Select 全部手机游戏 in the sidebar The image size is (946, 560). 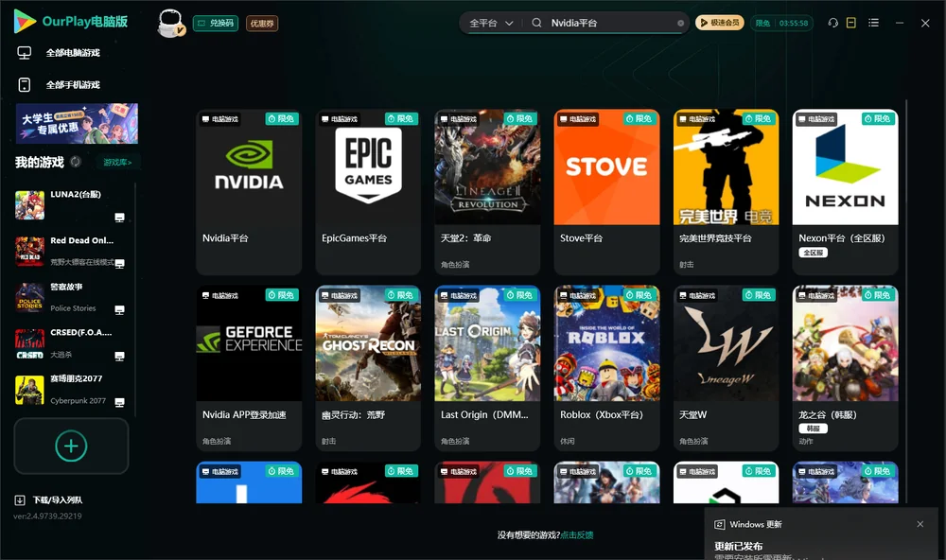pyautogui.click(x=71, y=85)
